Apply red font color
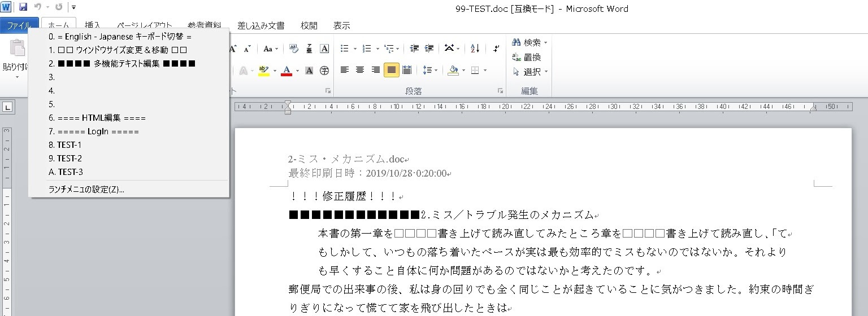 click(x=287, y=71)
